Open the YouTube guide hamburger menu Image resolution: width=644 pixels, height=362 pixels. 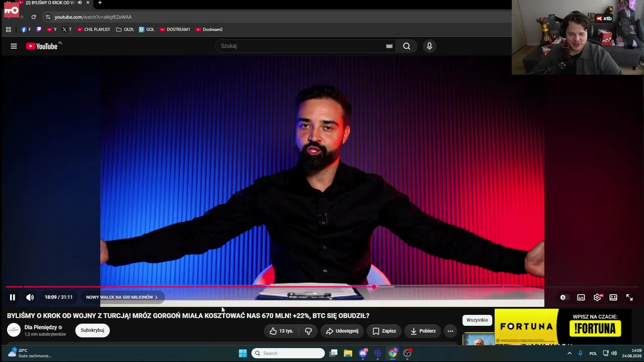pyautogui.click(x=14, y=46)
